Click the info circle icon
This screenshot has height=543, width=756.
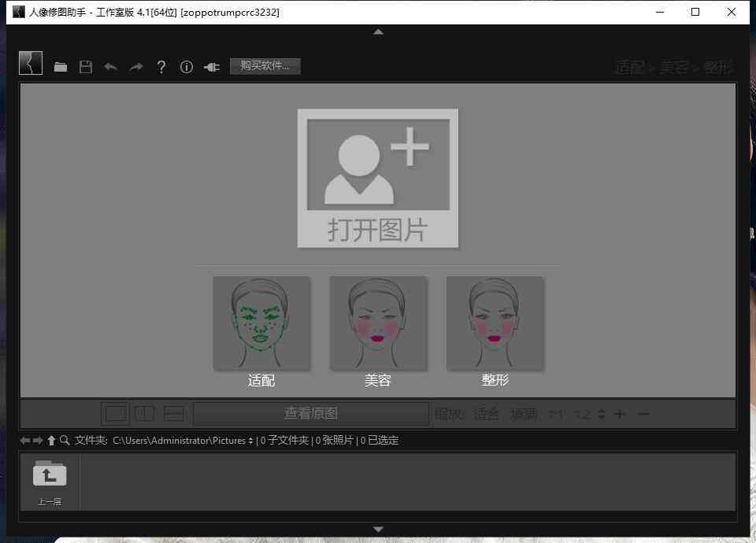(186, 66)
